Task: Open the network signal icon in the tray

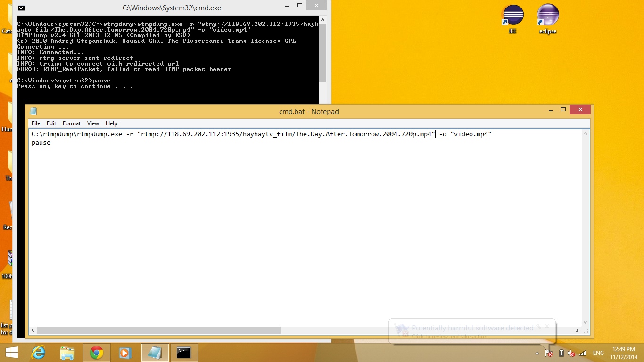Action: pos(583,353)
